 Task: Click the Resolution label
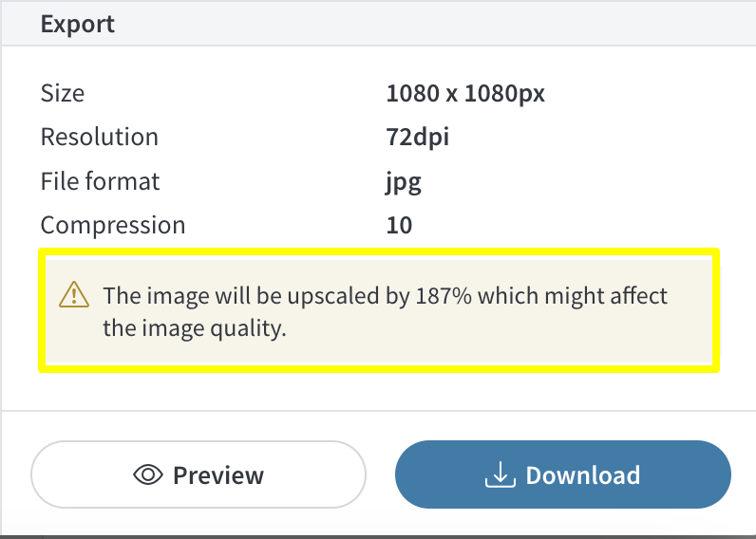pos(100,137)
